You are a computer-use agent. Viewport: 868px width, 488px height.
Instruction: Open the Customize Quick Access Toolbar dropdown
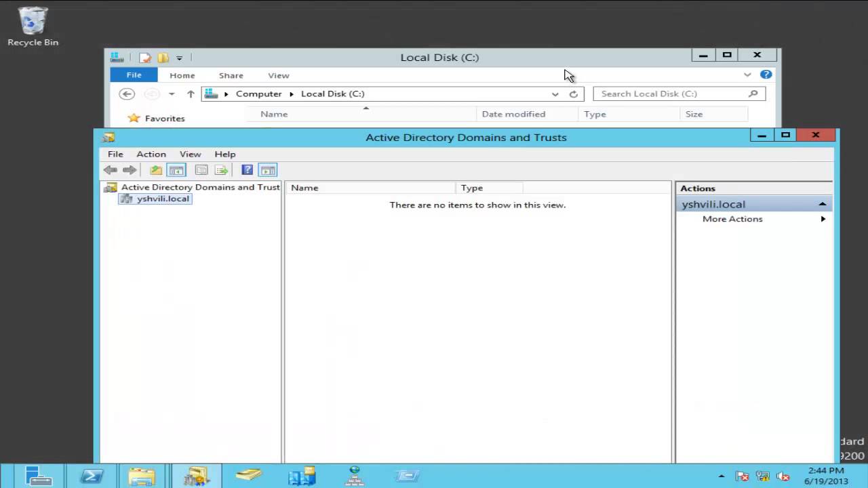179,58
